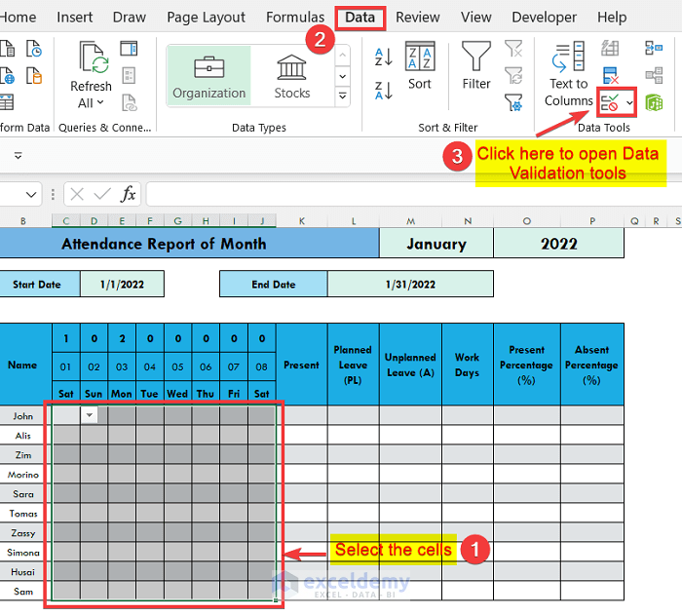Expand the Refresh All dropdown arrow
Image resolution: width=682 pixels, height=616 pixels.
pos(100,102)
